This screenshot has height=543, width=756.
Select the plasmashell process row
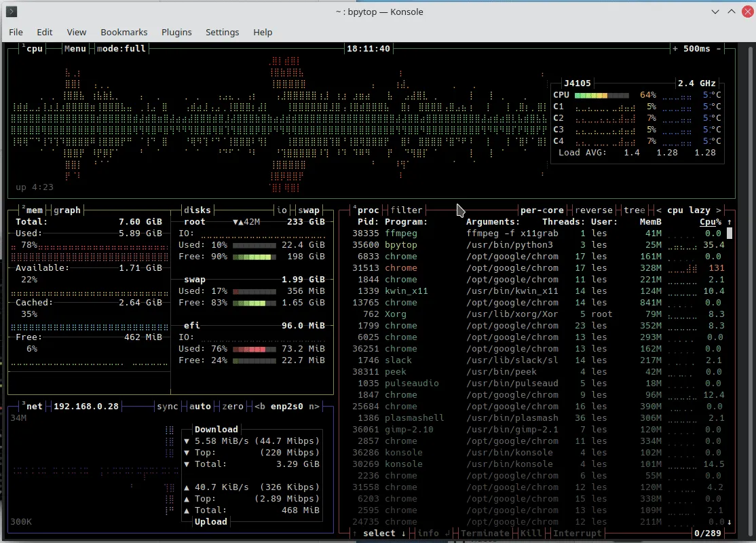537,417
